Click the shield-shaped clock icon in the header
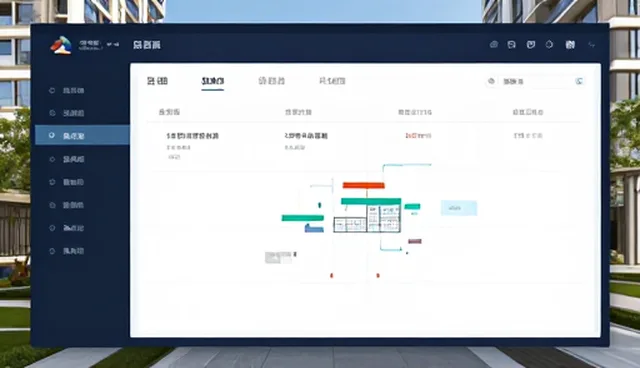The image size is (640, 368). pos(531,44)
